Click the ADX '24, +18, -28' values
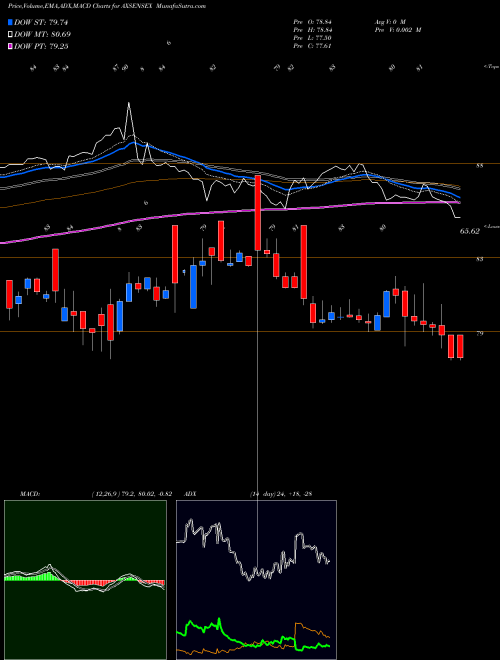Image resolution: width=500 pixels, height=660 pixels. tap(294, 494)
